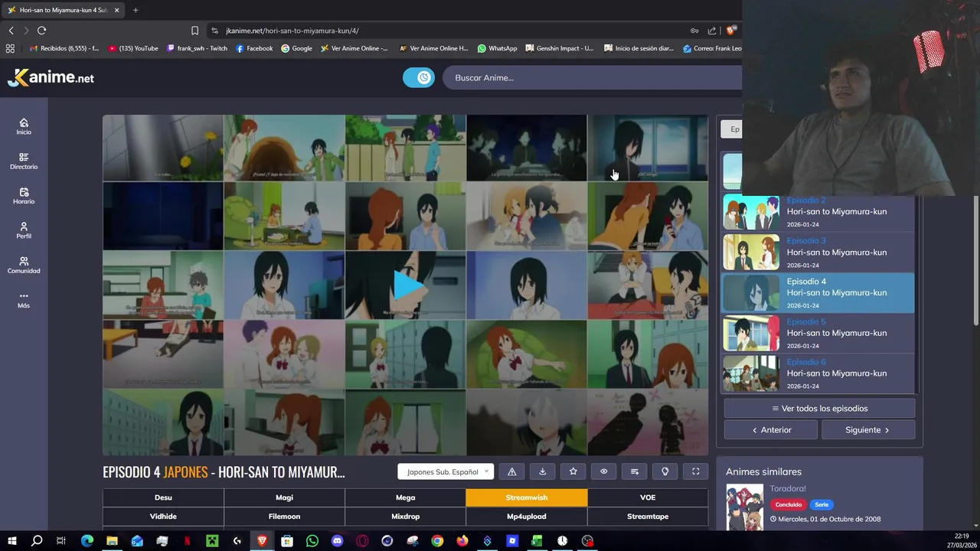Open the browser apps grid icon

pos(10,48)
